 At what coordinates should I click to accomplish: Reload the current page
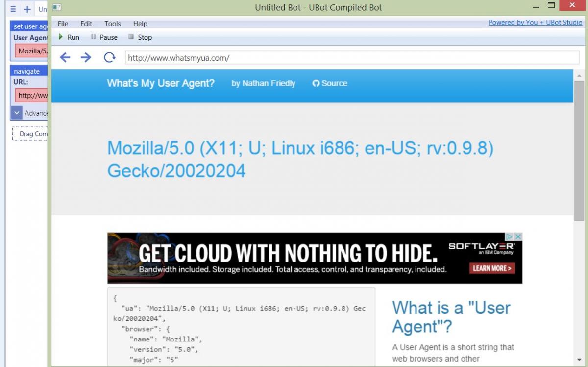[110, 58]
